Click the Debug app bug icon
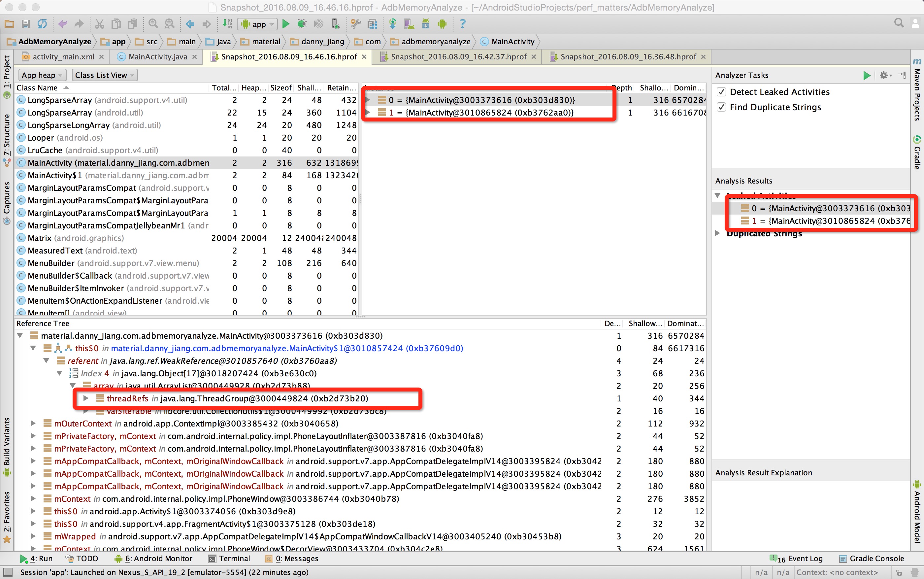This screenshot has height=579, width=924. click(x=302, y=24)
